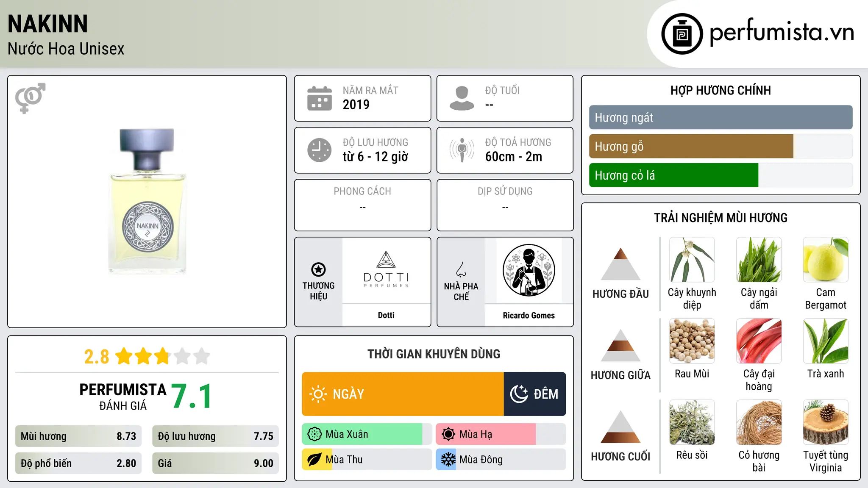868x488 pixels.
Task: Click the Hương ngát accord bar
Action: [721, 117]
